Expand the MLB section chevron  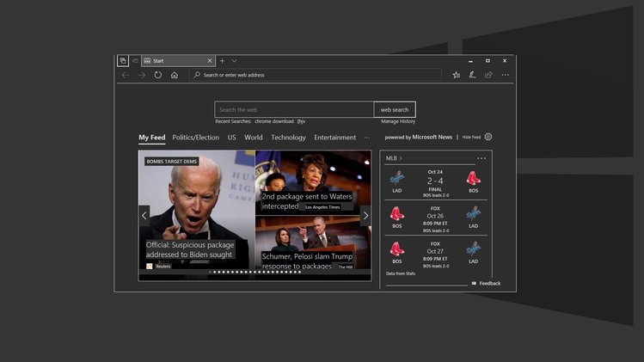click(401, 158)
